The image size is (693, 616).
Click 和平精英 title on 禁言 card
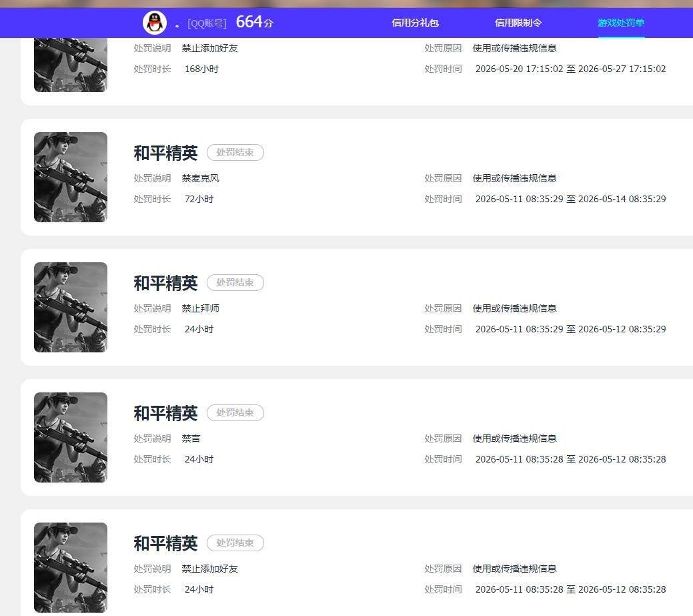[x=165, y=413]
